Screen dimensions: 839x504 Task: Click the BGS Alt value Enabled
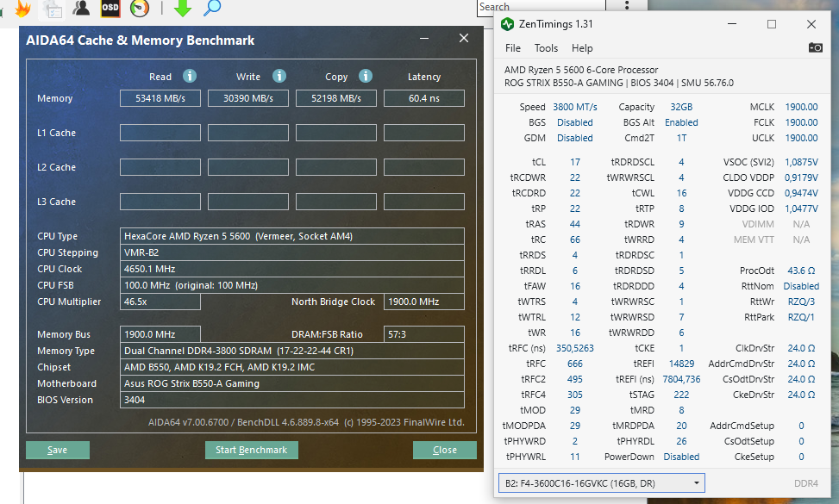(681, 122)
